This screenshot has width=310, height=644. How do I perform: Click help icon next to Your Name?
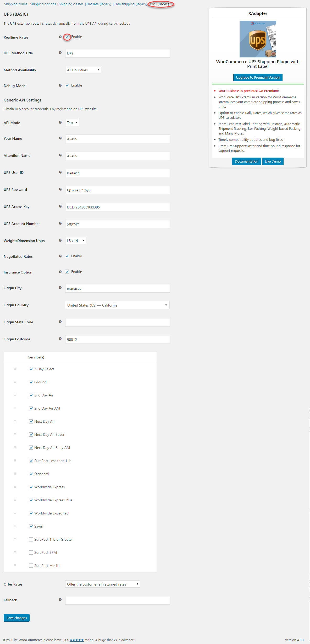pyautogui.click(x=60, y=138)
